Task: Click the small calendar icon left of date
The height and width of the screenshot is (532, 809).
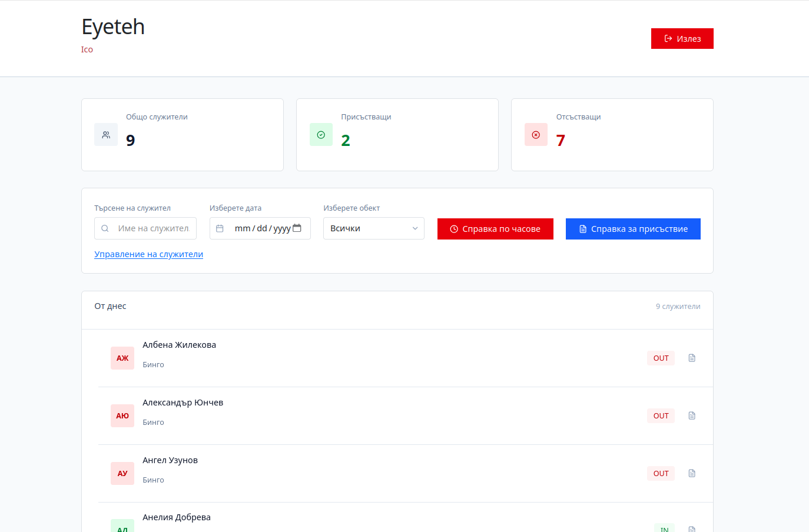Action: pos(220,228)
